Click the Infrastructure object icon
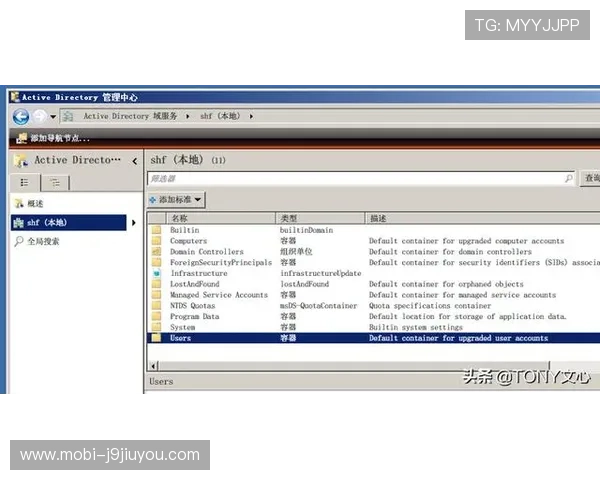600x480 pixels. click(x=157, y=273)
